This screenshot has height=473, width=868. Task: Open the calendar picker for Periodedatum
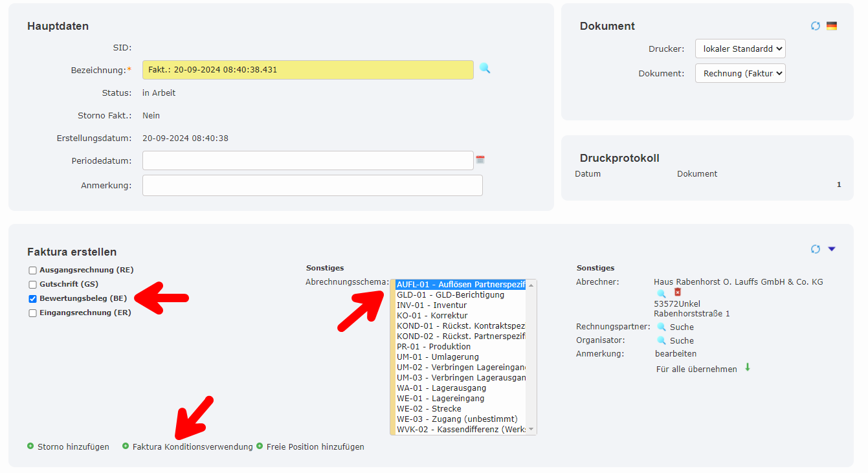point(480,160)
